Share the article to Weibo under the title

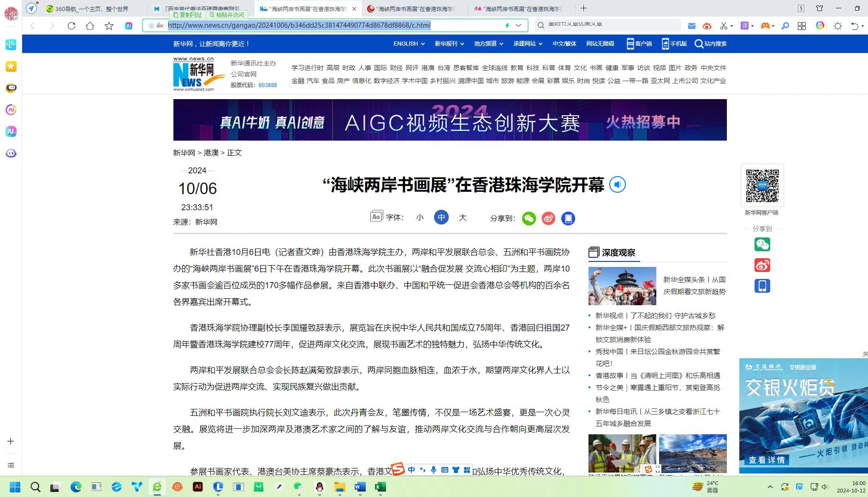click(x=548, y=219)
